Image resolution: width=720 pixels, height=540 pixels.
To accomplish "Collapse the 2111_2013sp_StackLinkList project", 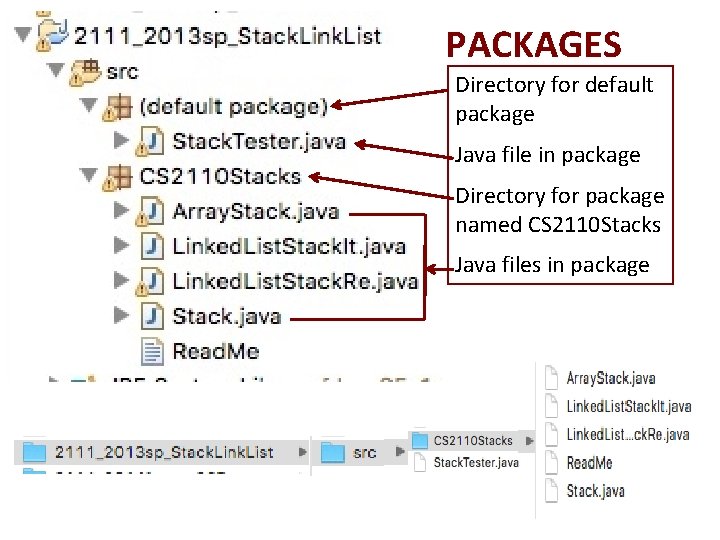I will coord(22,36).
